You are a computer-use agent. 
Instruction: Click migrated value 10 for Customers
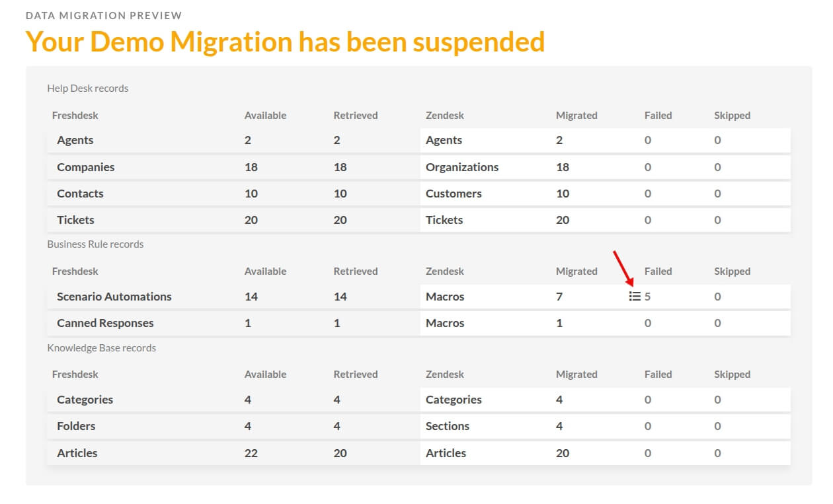pos(563,194)
